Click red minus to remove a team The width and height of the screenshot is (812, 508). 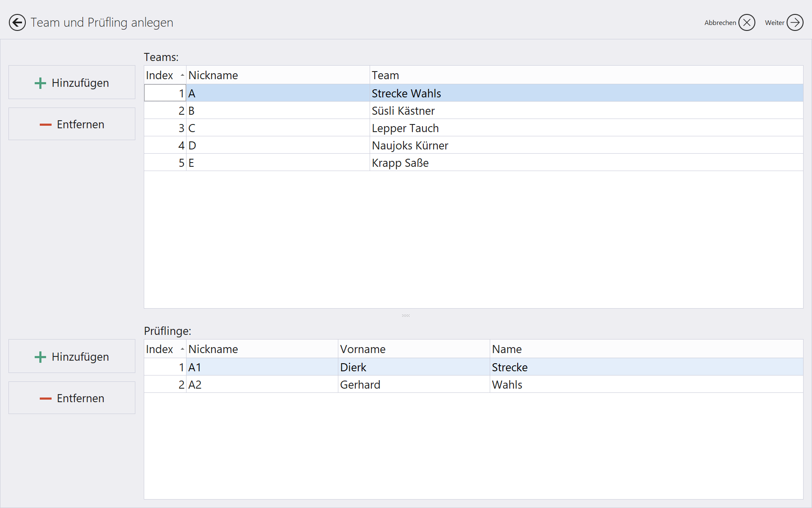pyautogui.click(x=45, y=124)
